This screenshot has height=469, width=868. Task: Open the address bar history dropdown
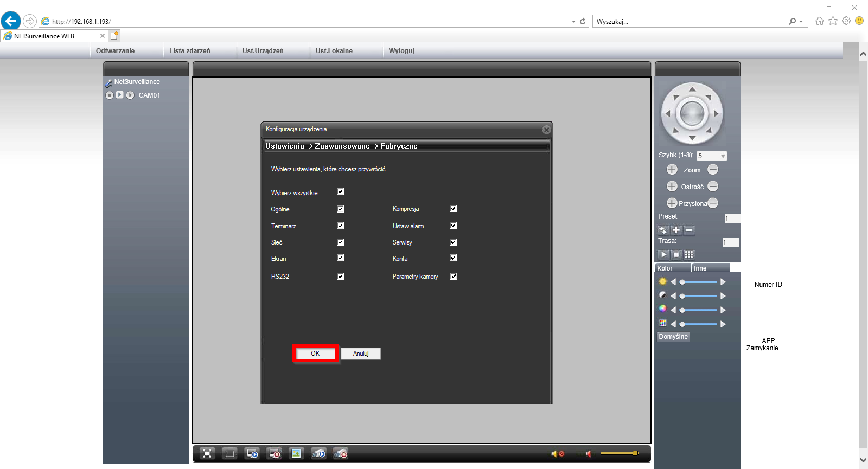tap(573, 22)
